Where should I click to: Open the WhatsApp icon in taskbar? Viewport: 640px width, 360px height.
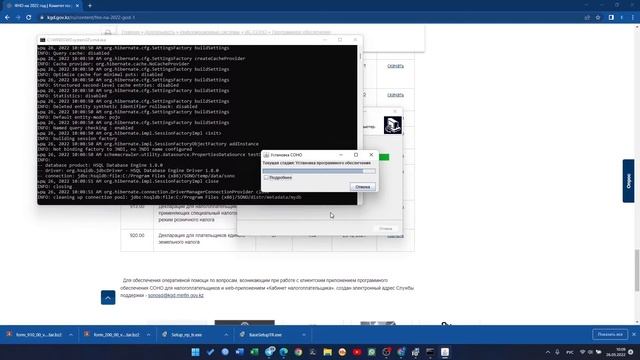click(371, 352)
